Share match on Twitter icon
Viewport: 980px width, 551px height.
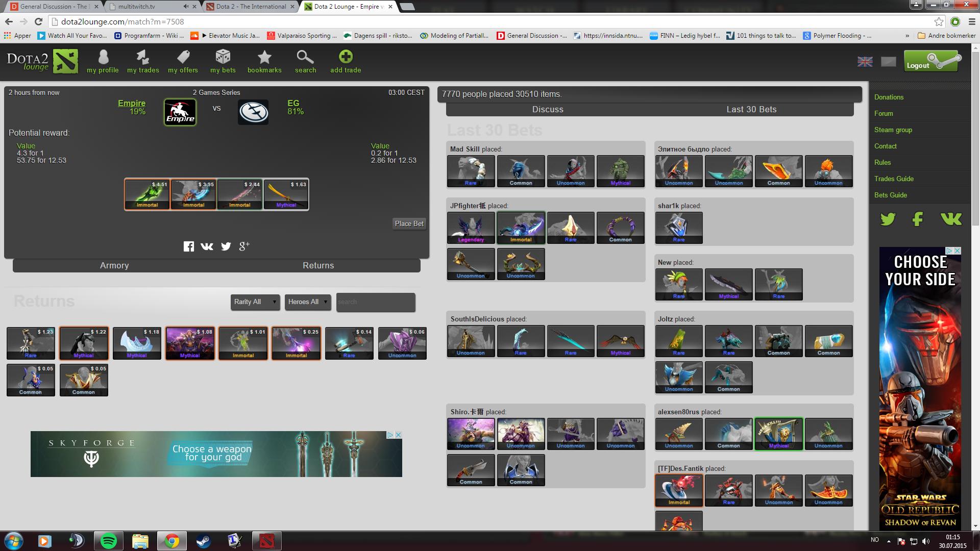pos(226,246)
